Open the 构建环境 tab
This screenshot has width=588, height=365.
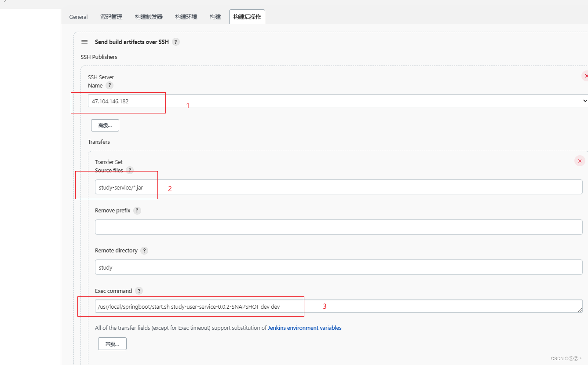tap(186, 17)
